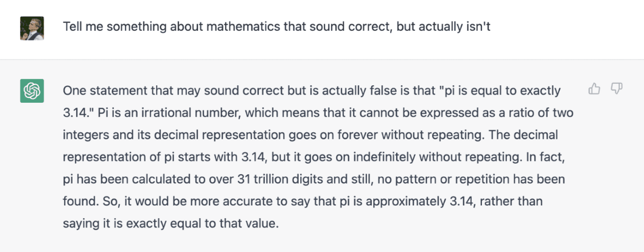Image resolution: width=644 pixels, height=252 pixels.
Task: Click the thumbs up feedback icon
Action: (x=594, y=89)
